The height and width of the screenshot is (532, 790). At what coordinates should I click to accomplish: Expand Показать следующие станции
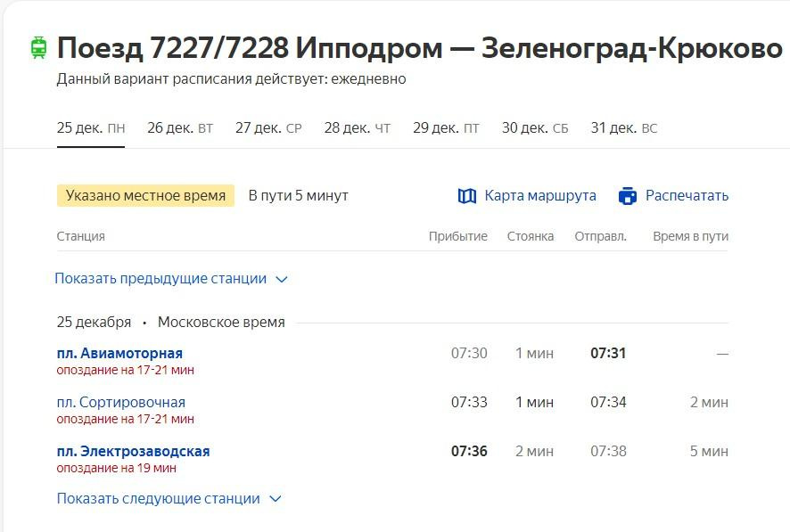(158, 499)
